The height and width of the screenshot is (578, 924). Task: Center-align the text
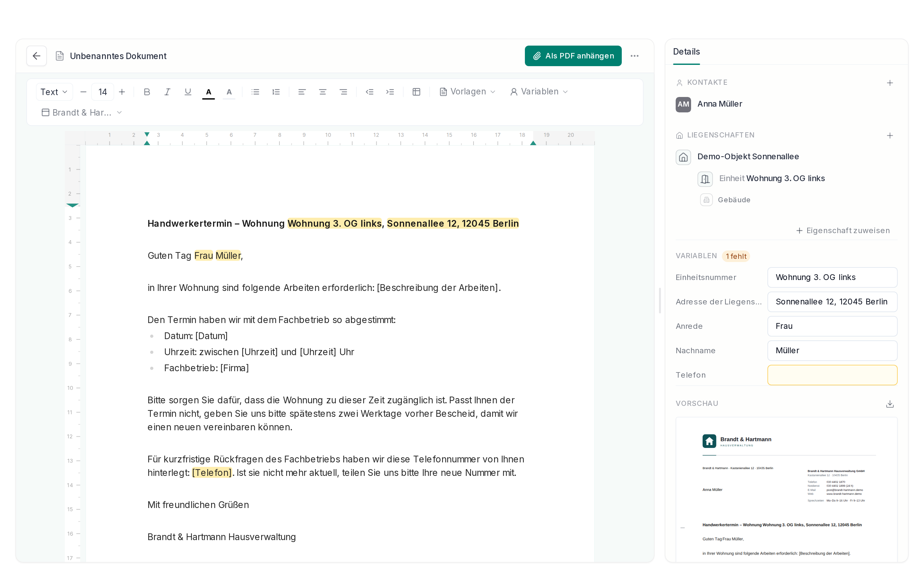tap(323, 92)
